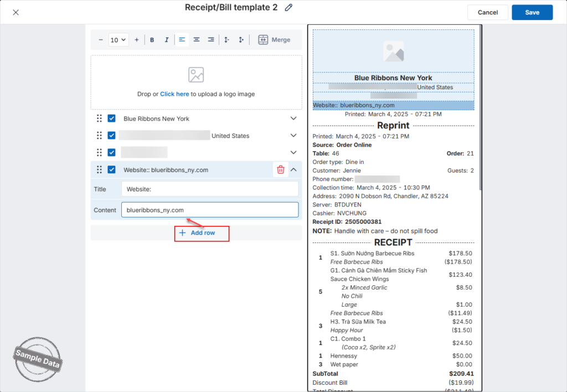Screen dimensions: 567x392
Task: Save the receipt template
Action: point(532,12)
